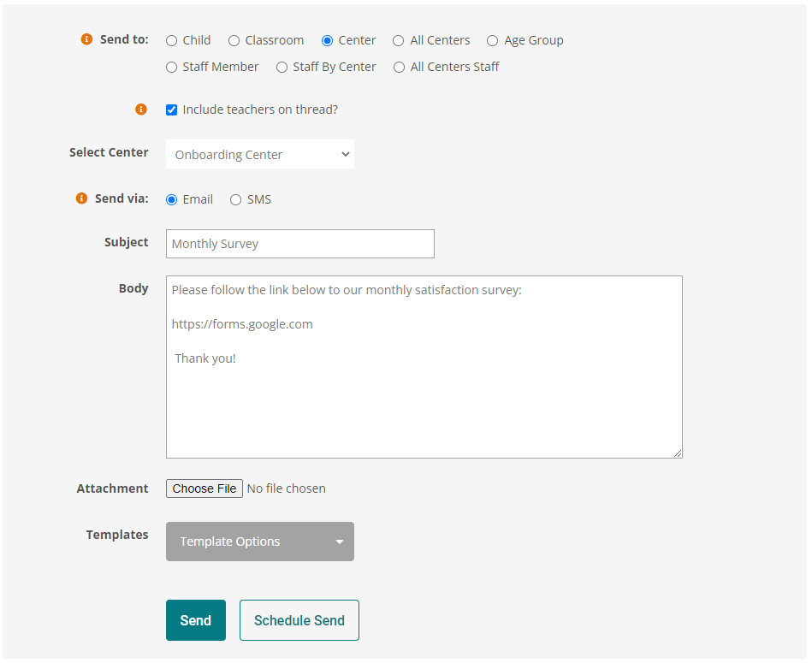Click the info icon beside Send to

tap(86, 38)
